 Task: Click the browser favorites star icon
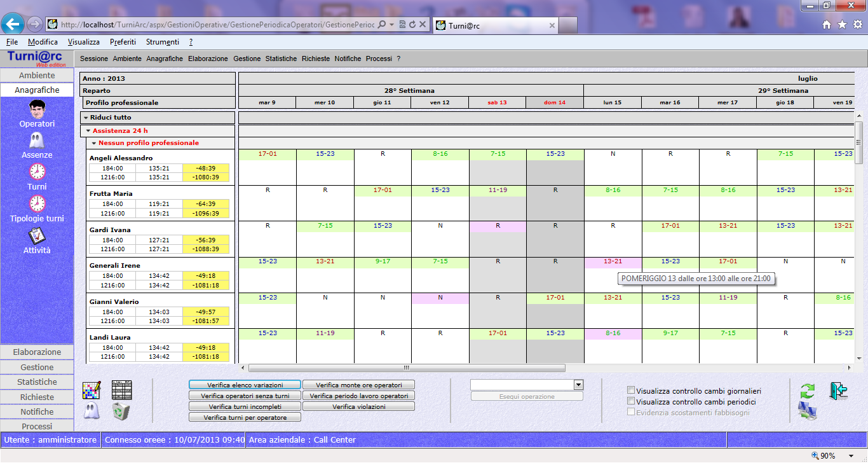point(842,24)
